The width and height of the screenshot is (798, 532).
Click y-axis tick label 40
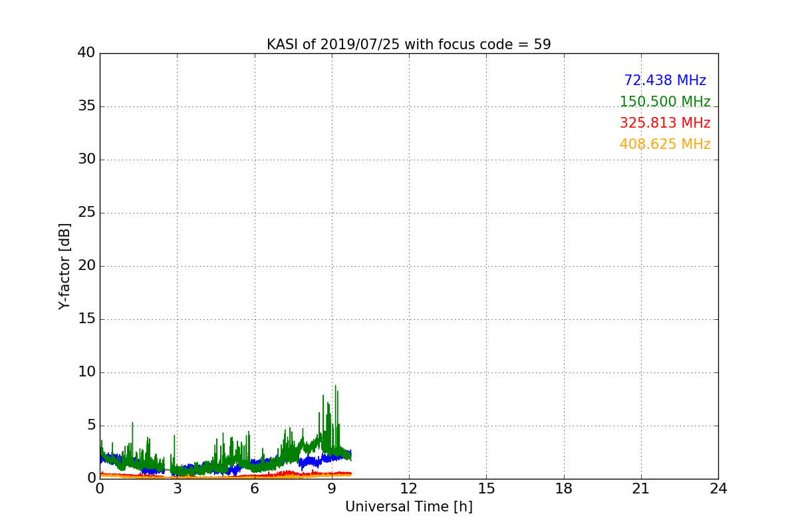pos(86,53)
